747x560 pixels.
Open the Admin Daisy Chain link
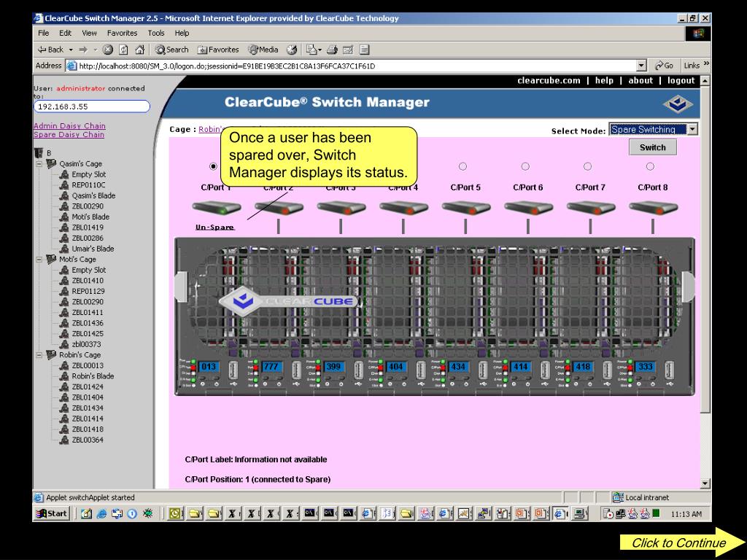(x=69, y=125)
